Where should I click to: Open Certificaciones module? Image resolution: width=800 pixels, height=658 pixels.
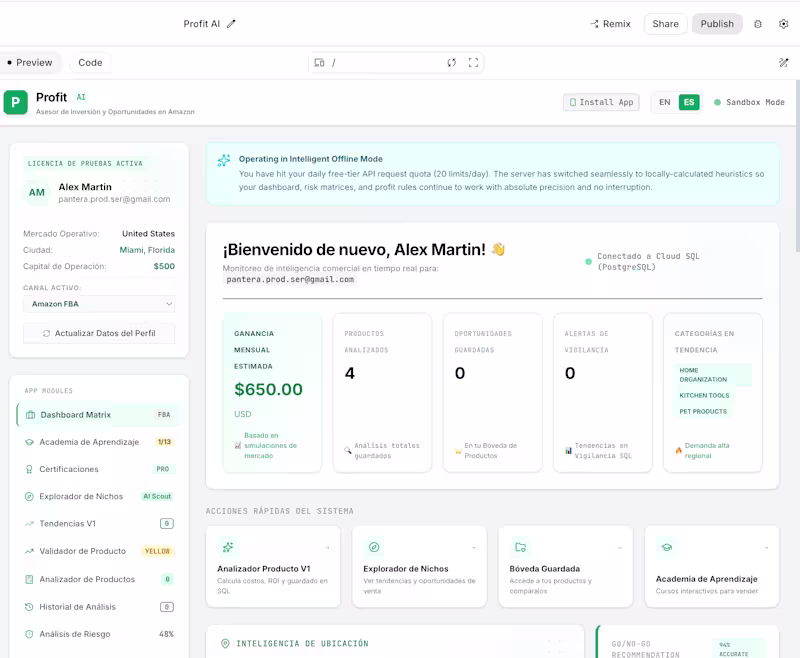(x=99, y=469)
